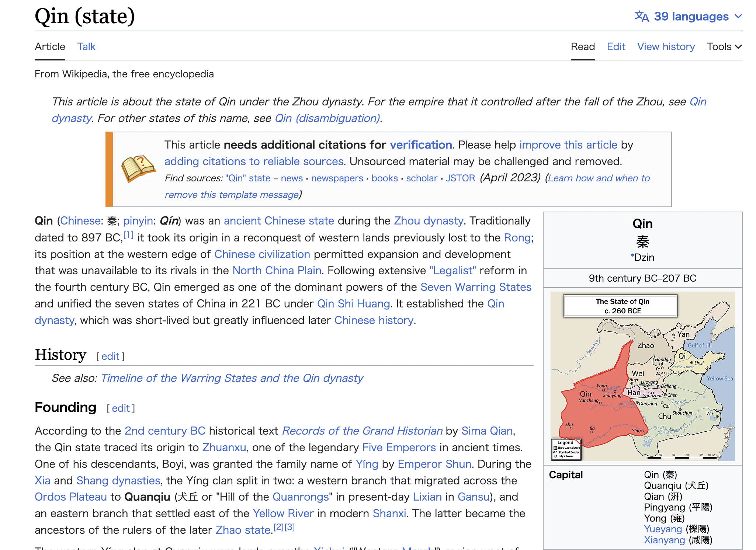This screenshot has width=756, height=550.
Task: Open the Ordos Plateau link
Action: point(71,497)
